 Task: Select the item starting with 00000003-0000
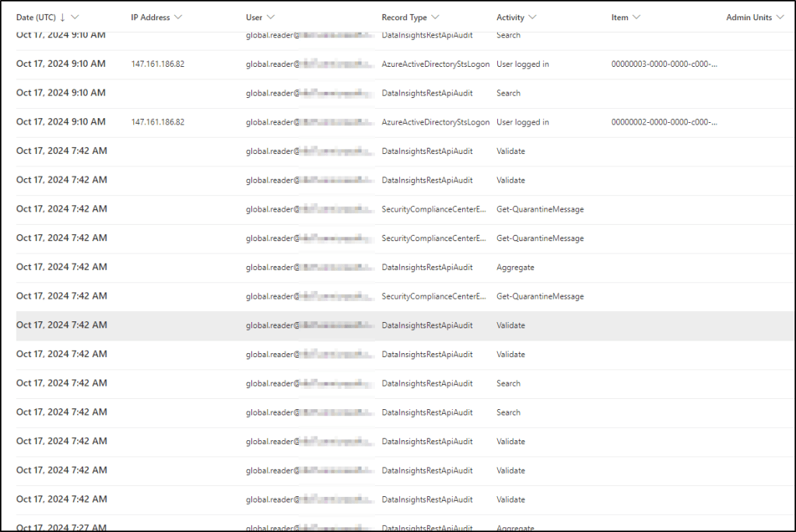[x=664, y=65]
